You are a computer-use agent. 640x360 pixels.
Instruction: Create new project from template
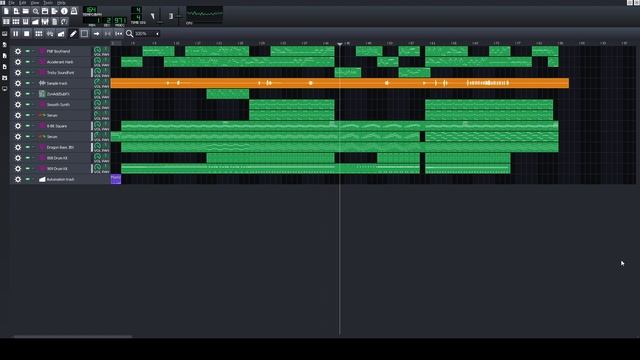[x=16, y=11]
